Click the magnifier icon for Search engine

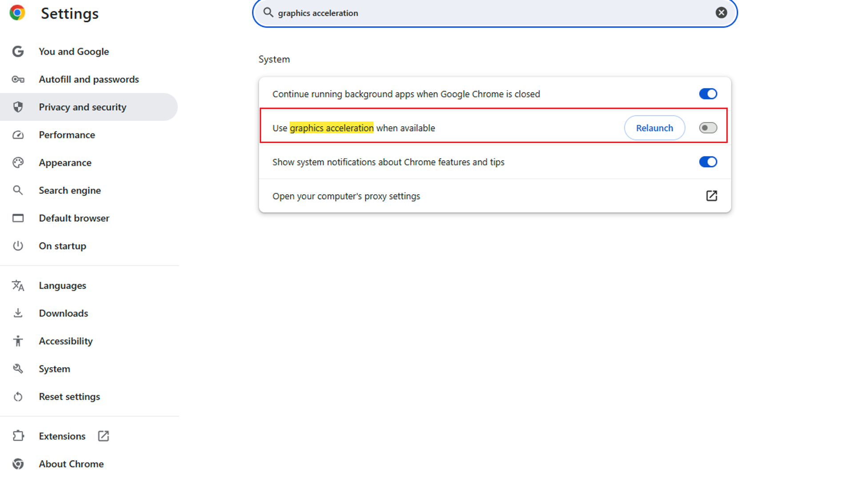18,190
